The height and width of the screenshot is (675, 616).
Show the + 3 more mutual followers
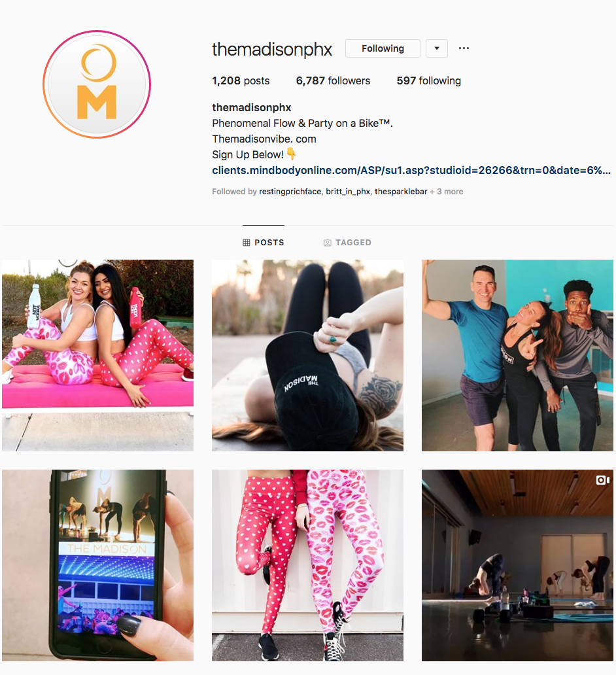[x=447, y=192]
